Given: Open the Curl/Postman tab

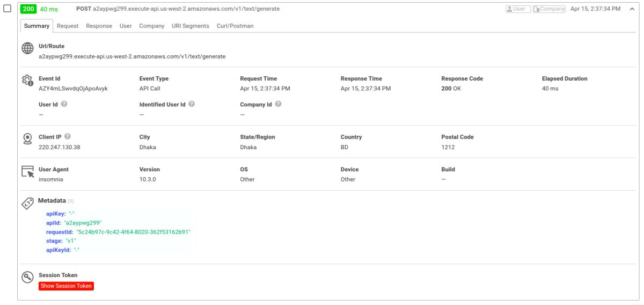Looking at the screenshot, I should coord(235,26).
